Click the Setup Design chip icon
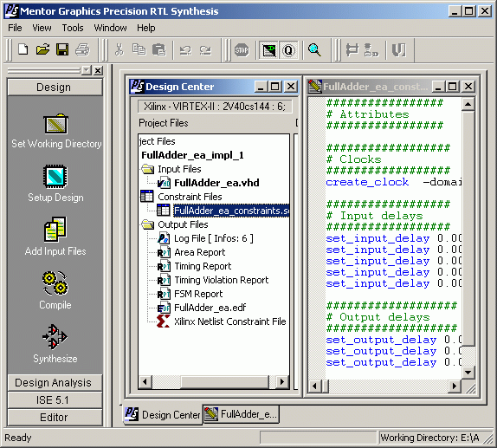497x448 pixels. click(55, 177)
